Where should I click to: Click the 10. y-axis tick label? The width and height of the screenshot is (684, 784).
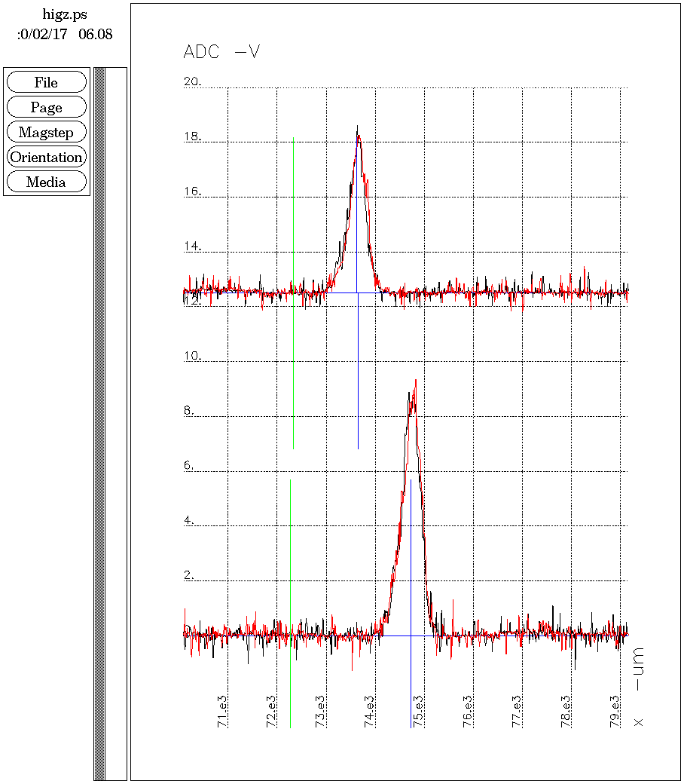193,356
